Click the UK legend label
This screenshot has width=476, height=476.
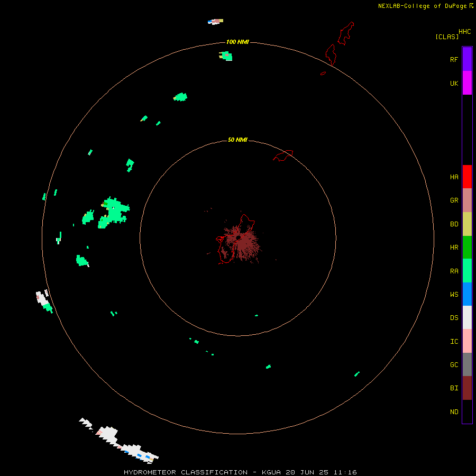pyautogui.click(x=454, y=83)
